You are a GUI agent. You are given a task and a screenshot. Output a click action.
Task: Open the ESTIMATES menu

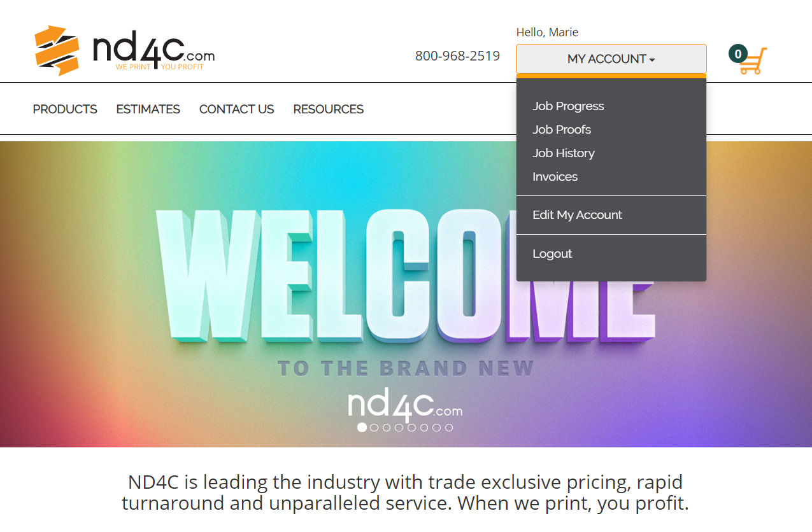(x=148, y=109)
